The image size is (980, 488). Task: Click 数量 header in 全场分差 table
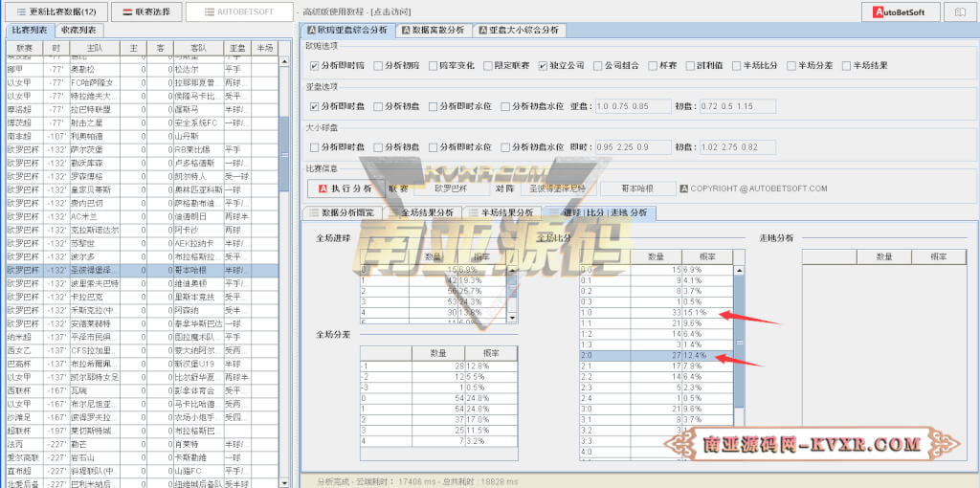pos(438,354)
